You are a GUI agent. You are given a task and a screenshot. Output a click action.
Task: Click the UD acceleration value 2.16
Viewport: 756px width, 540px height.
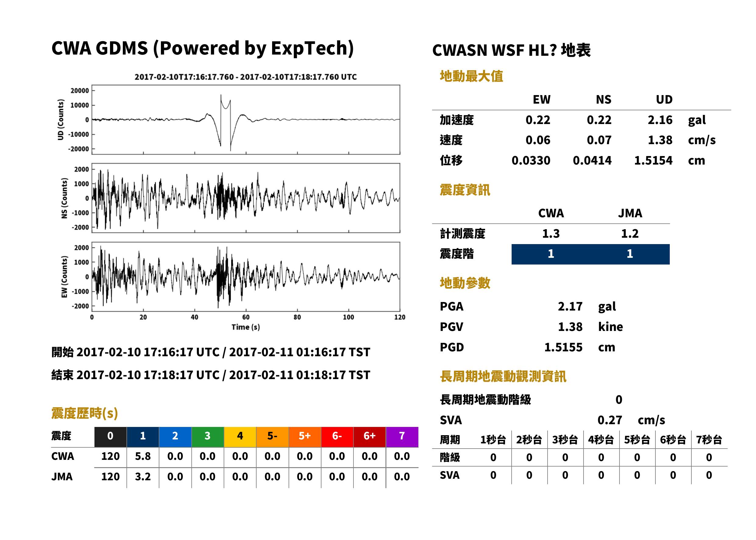click(660, 120)
